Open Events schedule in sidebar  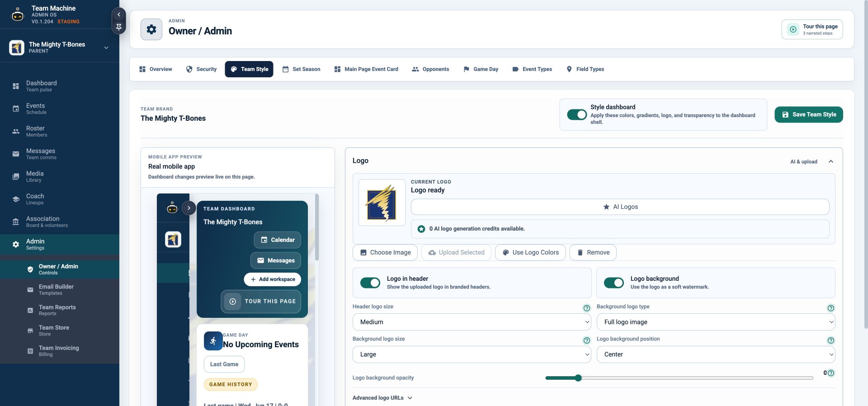tap(60, 109)
